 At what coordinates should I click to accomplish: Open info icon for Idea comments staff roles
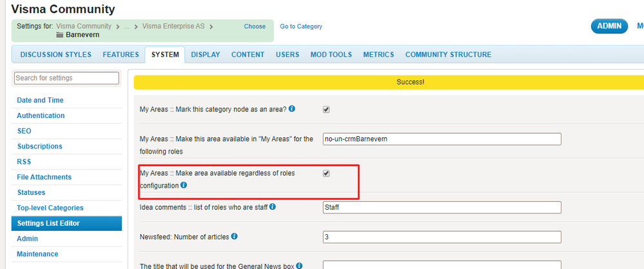coord(272,207)
